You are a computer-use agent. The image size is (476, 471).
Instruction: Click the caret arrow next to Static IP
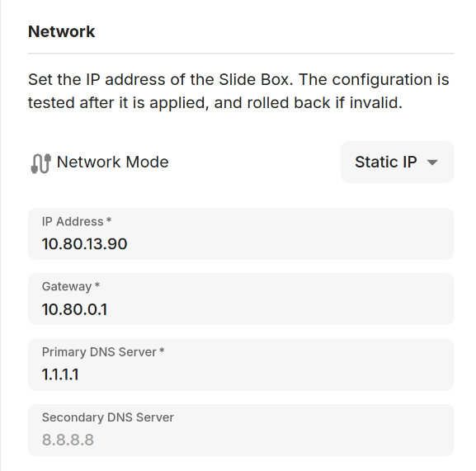[432, 162]
